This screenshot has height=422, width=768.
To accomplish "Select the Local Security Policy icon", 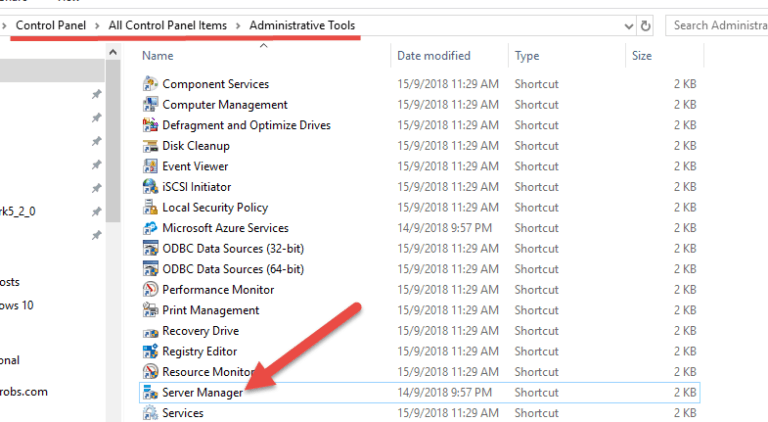I will (150, 207).
